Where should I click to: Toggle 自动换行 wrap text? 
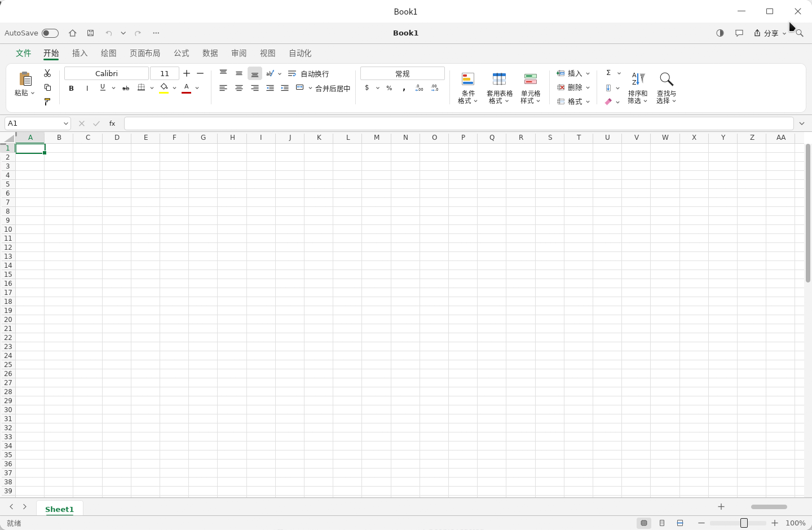pos(308,74)
